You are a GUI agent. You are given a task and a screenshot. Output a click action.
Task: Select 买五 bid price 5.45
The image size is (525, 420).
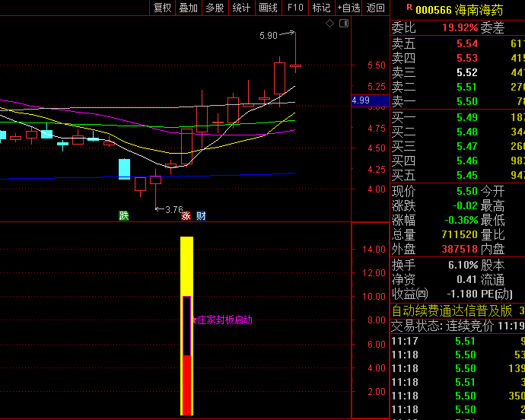(467, 175)
